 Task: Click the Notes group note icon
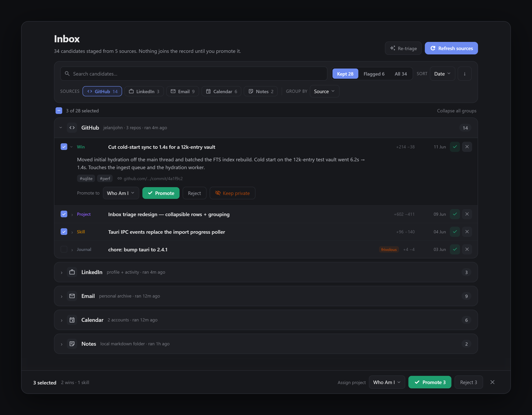pyautogui.click(x=72, y=344)
